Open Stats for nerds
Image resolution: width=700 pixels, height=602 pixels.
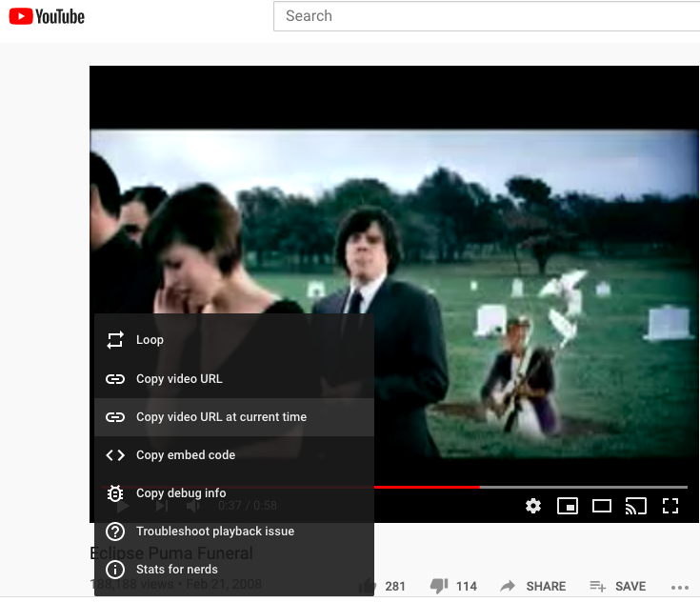[x=234, y=570]
